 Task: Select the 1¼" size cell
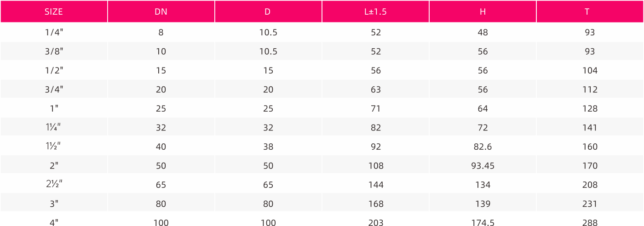pos(54,128)
